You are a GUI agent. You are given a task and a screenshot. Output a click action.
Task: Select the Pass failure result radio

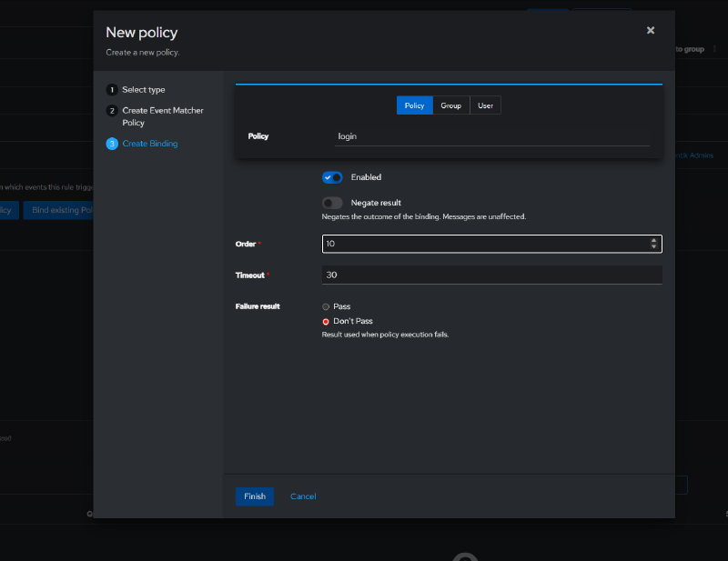point(326,306)
